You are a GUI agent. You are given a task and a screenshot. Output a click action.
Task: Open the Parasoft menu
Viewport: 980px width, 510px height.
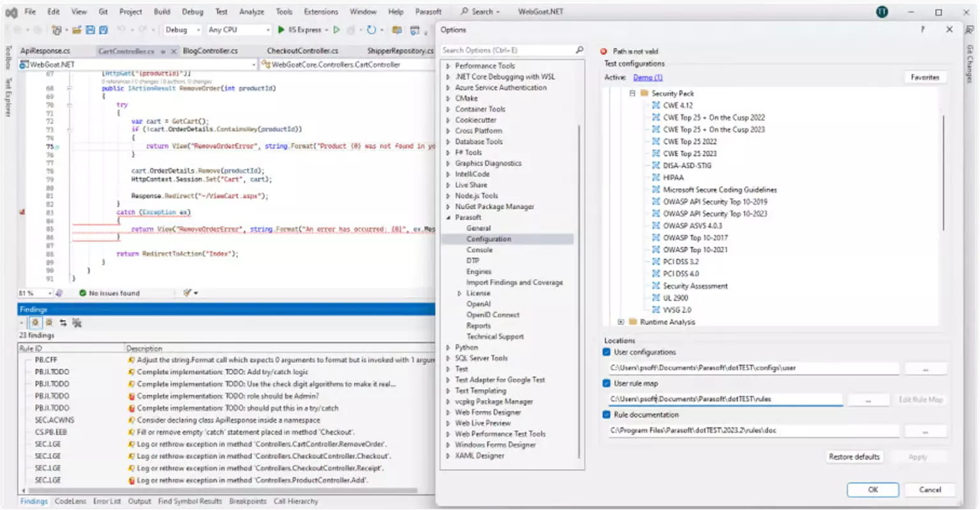(x=428, y=11)
